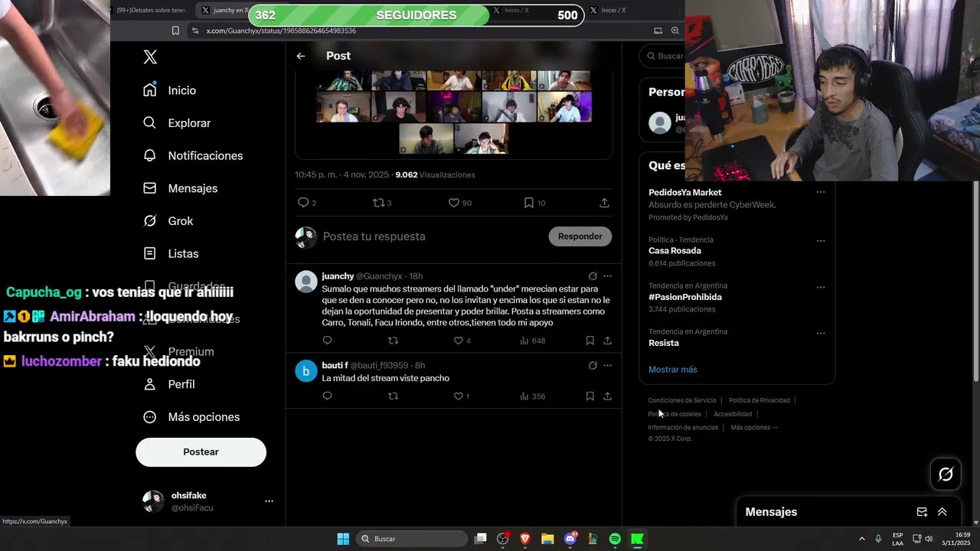Viewport: 980px width, 551px height.
Task: Share juanchy's comment
Action: click(607, 341)
